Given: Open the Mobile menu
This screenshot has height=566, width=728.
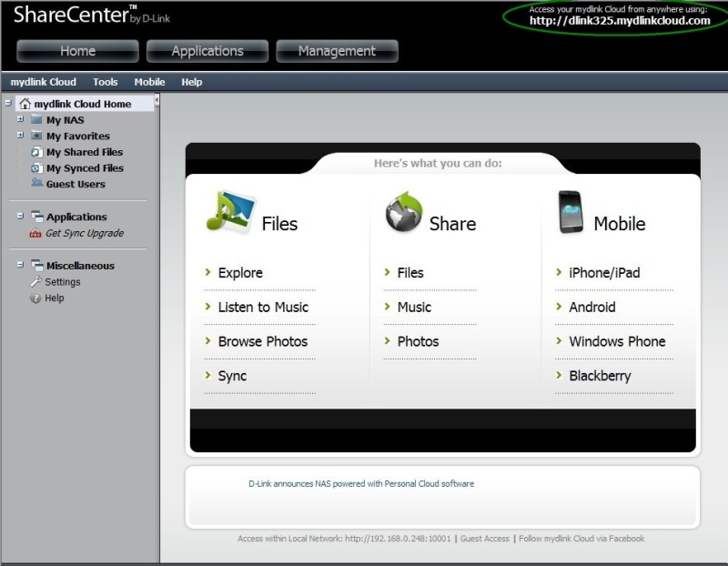Looking at the screenshot, I should (x=149, y=82).
